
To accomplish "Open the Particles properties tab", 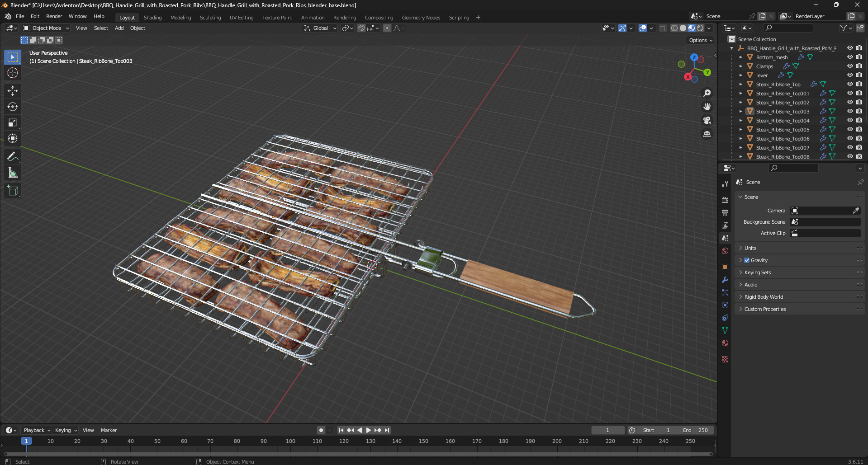I will [x=725, y=292].
